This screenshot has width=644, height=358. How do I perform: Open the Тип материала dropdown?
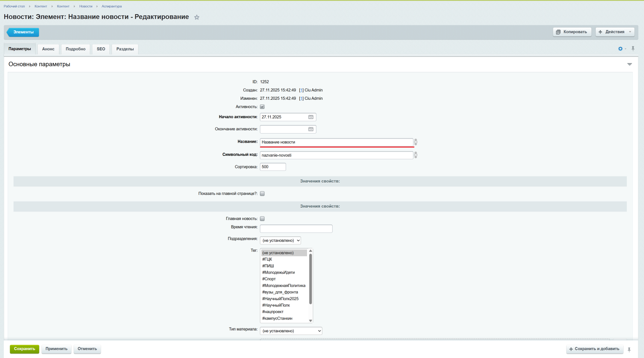(x=291, y=331)
